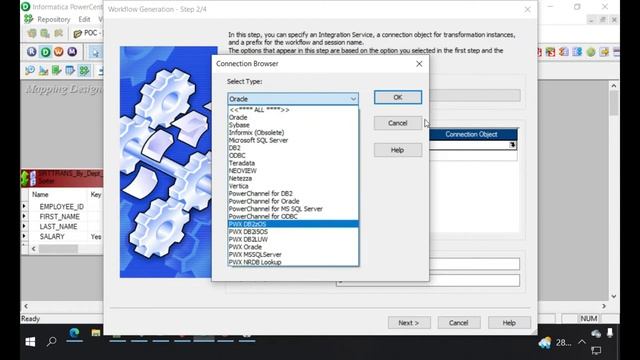Launch Workflow Monitor with the purple M icon
This screenshot has height=360, width=640.
[72, 52]
